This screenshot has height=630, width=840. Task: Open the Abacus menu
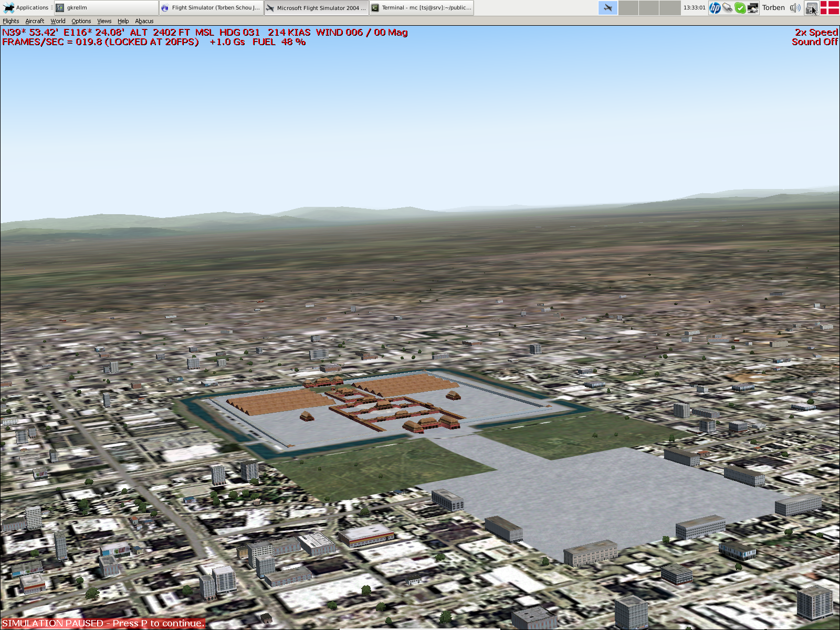tap(144, 21)
